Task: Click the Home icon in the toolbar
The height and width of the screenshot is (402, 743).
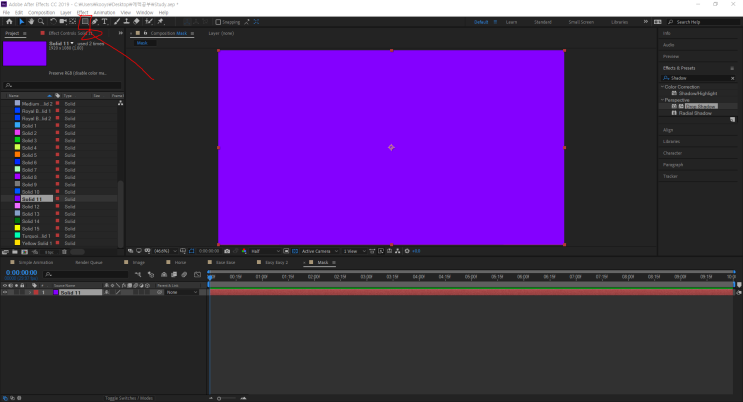Action: [x=9, y=22]
